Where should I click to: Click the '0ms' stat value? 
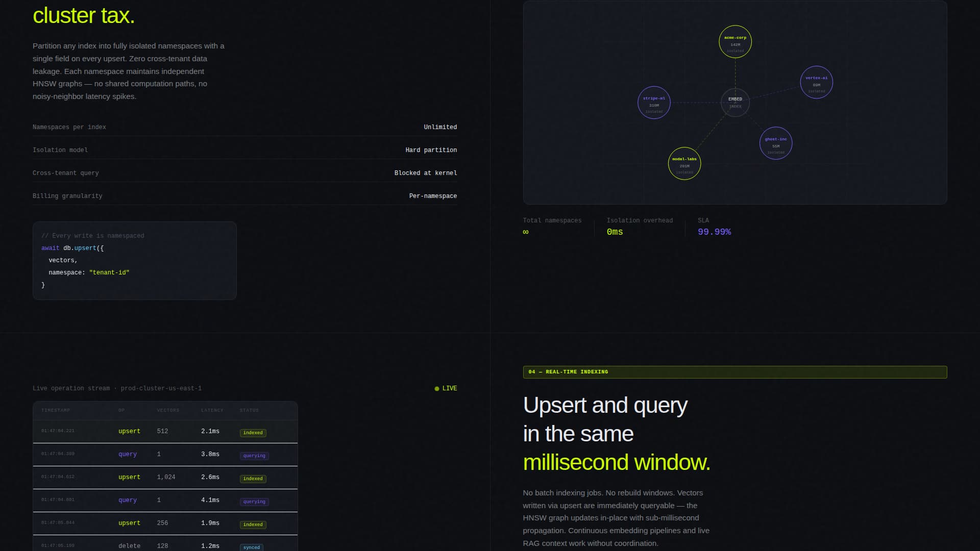point(615,232)
